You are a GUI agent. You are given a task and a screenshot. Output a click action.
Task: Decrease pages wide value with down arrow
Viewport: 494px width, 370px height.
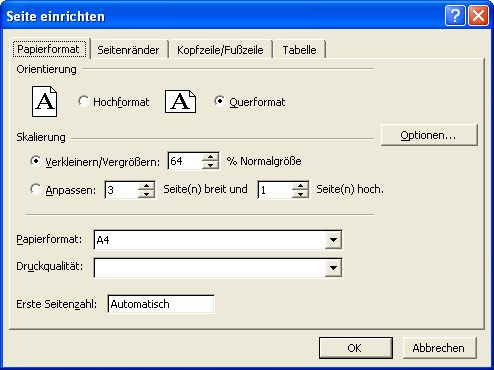pyautogui.click(x=146, y=194)
